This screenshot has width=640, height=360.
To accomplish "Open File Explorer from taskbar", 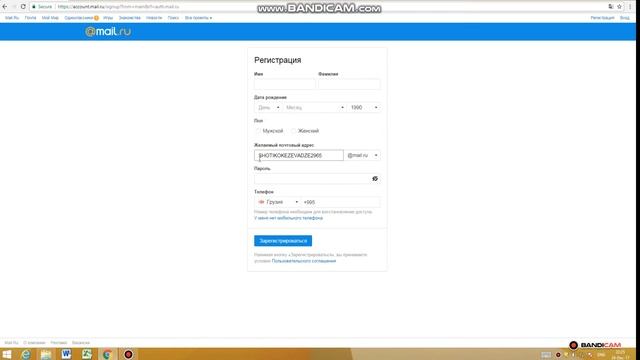I will click(x=46, y=354).
